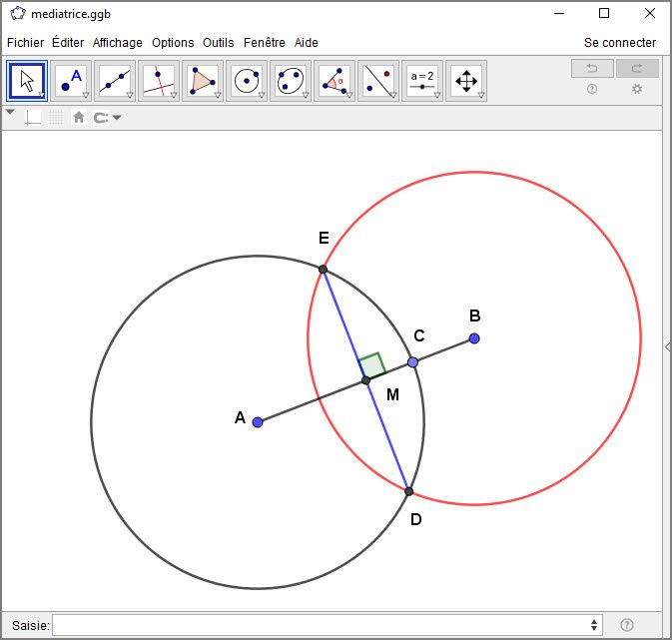Select the Polygon tool

[x=203, y=81]
